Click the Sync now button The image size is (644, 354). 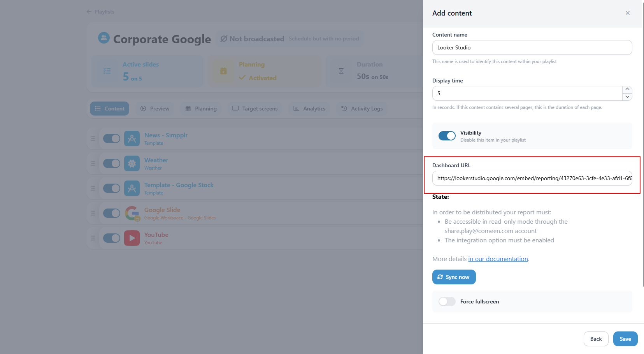[454, 277]
